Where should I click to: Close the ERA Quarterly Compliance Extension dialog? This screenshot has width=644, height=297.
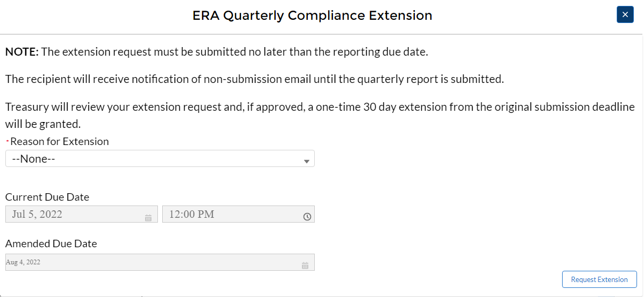(x=625, y=14)
